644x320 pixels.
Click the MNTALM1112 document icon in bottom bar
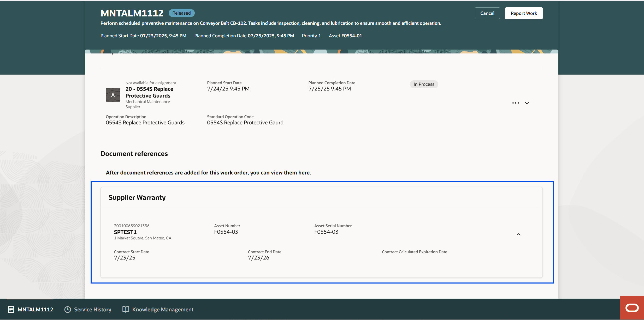(x=10, y=309)
